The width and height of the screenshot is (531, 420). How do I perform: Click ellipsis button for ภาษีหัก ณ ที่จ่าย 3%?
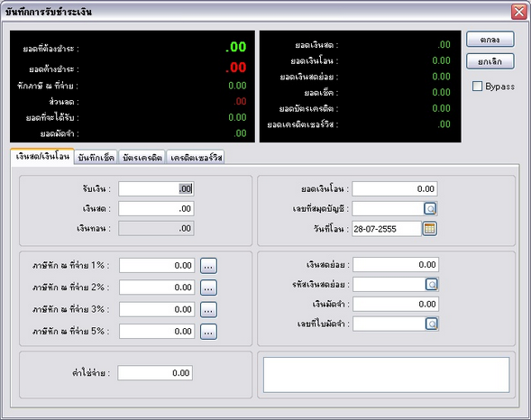click(208, 310)
